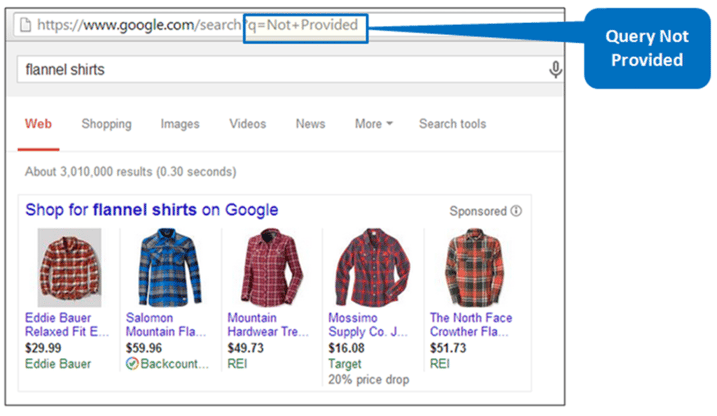
Task: Click the Mountain Hardwear red shirt thumbnail
Action: (272, 267)
